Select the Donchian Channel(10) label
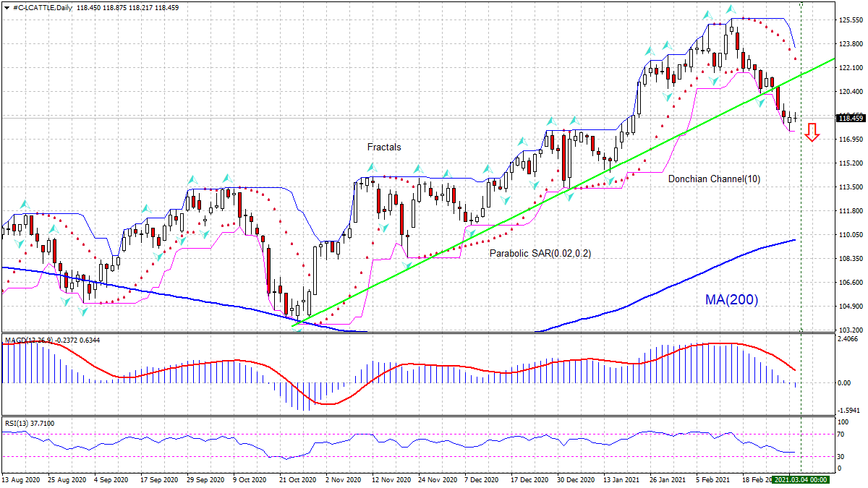This screenshot has height=488, width=868. click(714, 179)
